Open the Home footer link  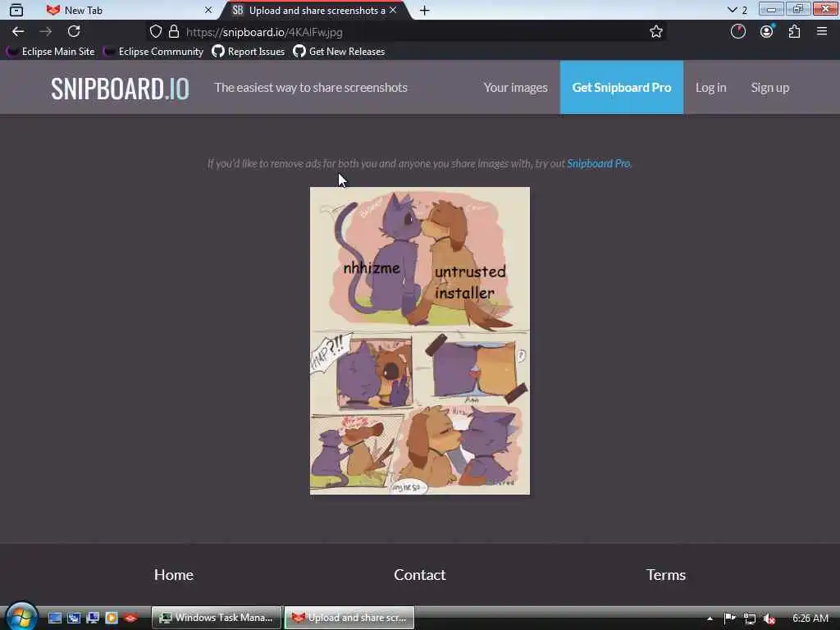[174, 575]
